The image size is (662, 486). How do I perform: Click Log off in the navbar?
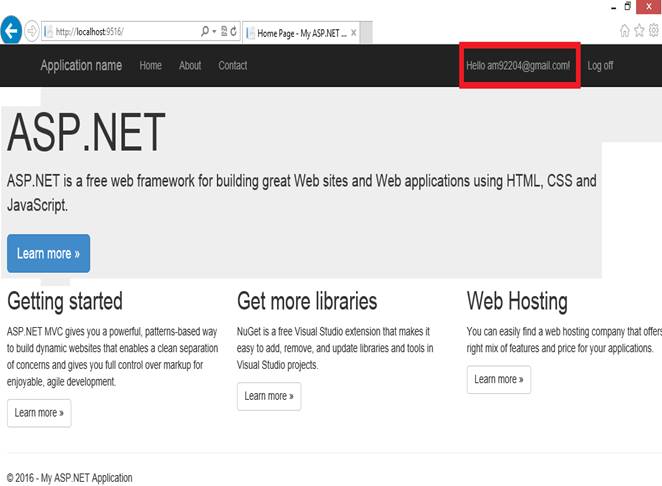600,65
